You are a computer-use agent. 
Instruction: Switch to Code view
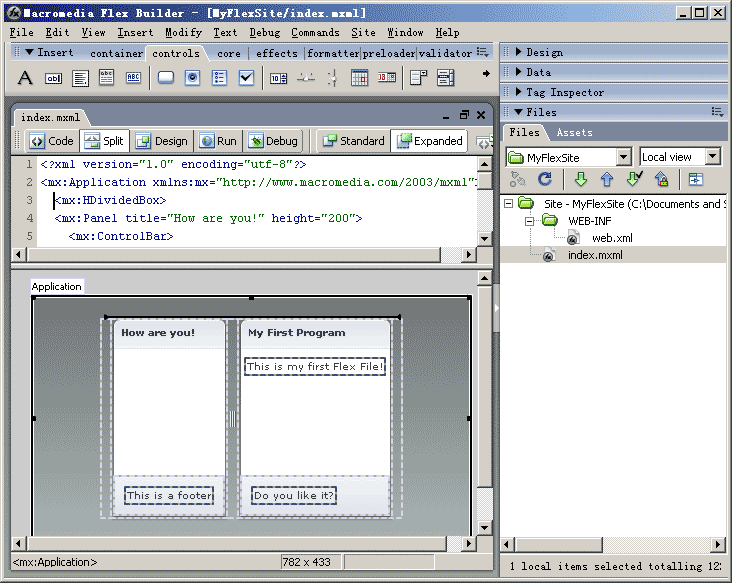tap(51, 141)
